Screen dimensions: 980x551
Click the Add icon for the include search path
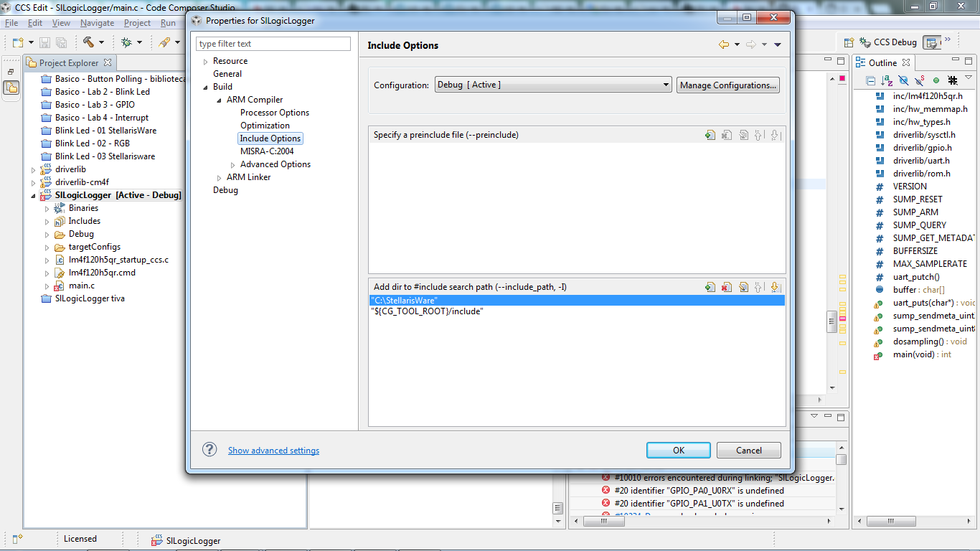[710, 287]
